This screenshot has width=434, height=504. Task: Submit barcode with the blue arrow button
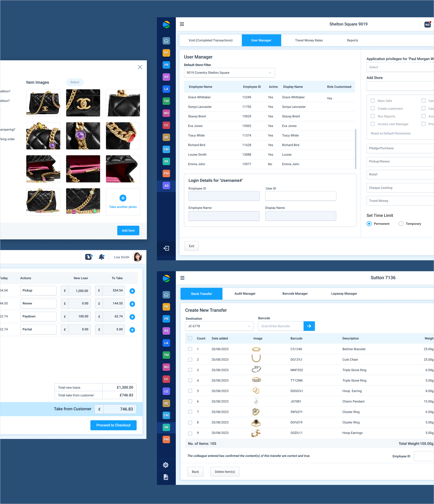(x=309, y=326)
